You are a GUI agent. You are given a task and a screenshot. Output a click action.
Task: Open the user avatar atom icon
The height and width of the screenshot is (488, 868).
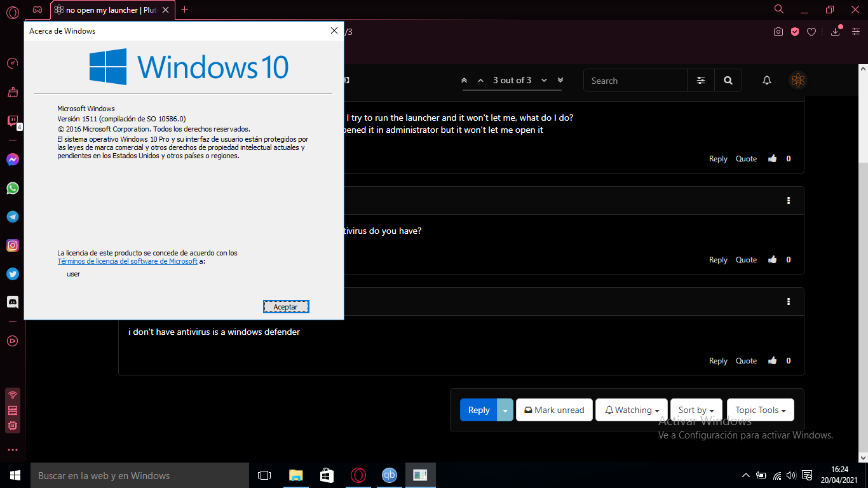click(x=798, y=80)
